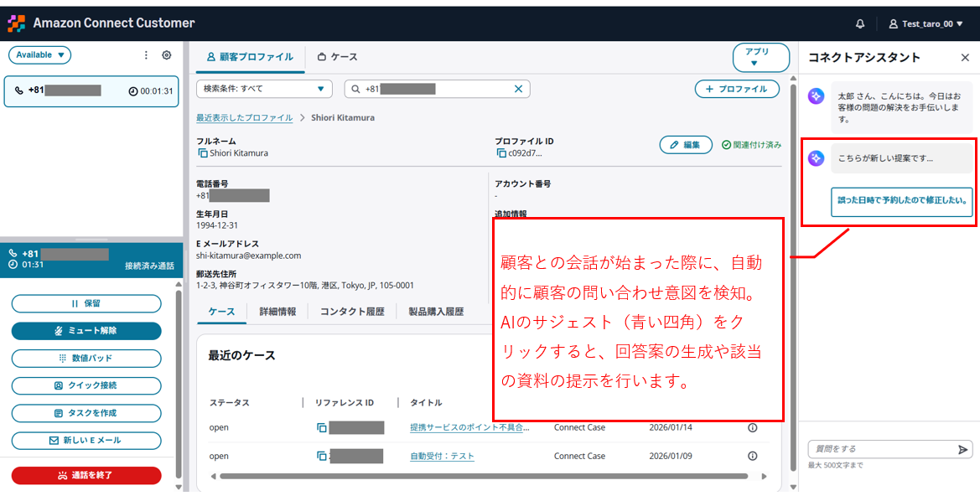
Task: Switch to the 顧客プロファイル tab
Action: click(x=250, y=57)
